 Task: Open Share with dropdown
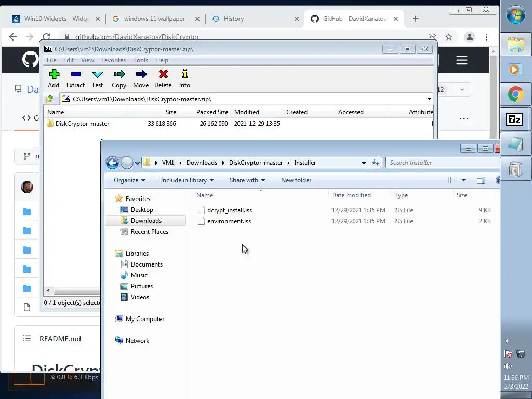tap(247, 180)
